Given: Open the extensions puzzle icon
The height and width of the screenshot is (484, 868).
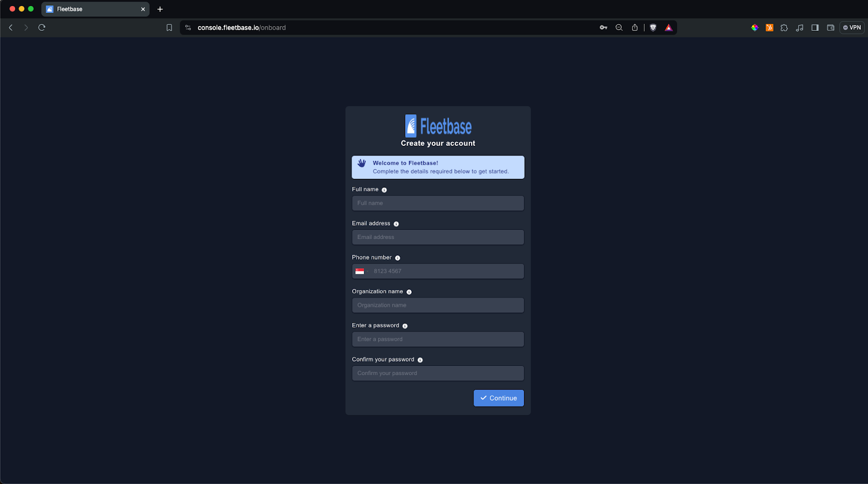Looking at the screenshot, I should pos(784,28).
